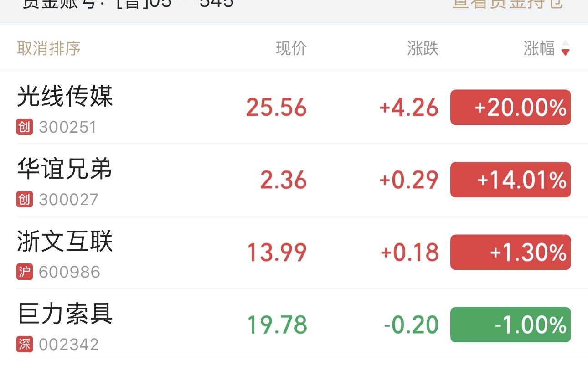Open the 巨力索具 stock entry

(x=294, y=325)
